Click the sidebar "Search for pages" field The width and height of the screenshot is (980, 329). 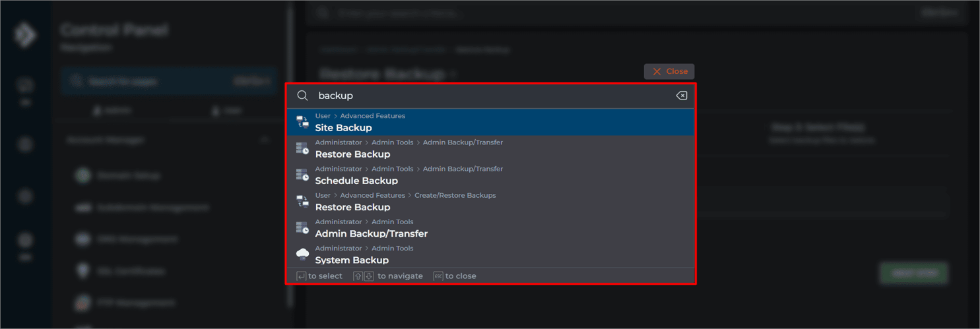click(x=158, y=81)
